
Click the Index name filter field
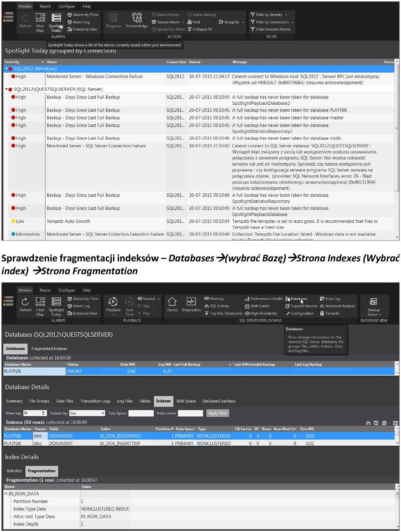(x=190, y=413)
